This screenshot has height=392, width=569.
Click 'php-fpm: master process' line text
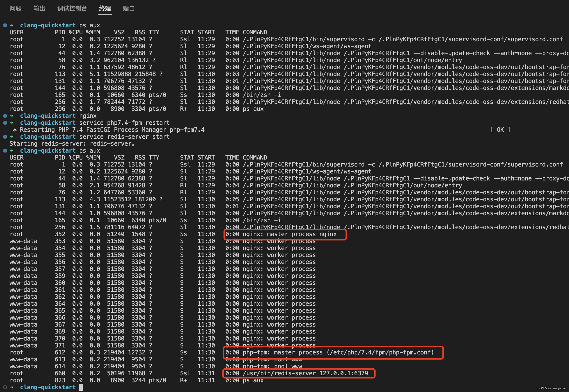tap(338, 352)
